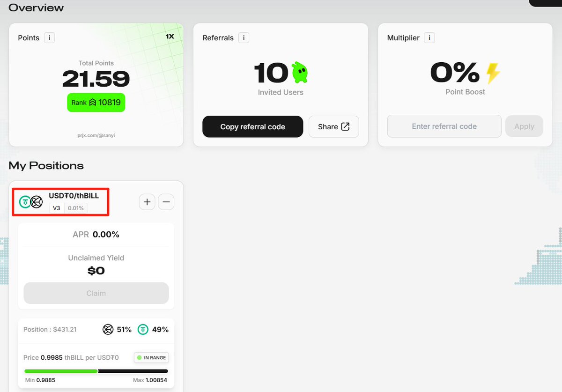Screen dimensions: 562x392
Task: Remove liquidity with the minus button
Action: pos(166,202)
